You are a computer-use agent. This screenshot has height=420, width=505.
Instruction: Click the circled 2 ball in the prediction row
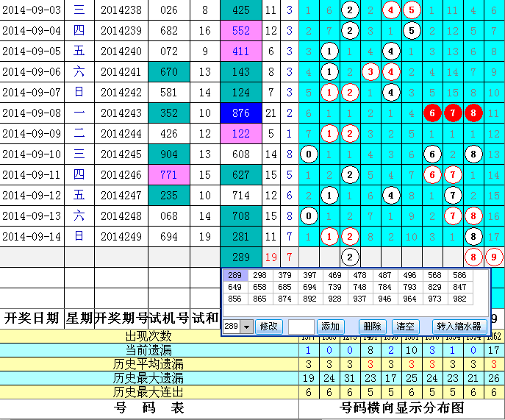(x=351, y=257)
